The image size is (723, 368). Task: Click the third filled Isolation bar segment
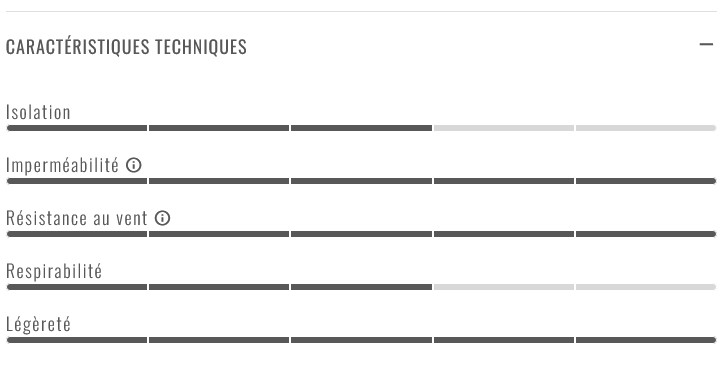[362, 128]
